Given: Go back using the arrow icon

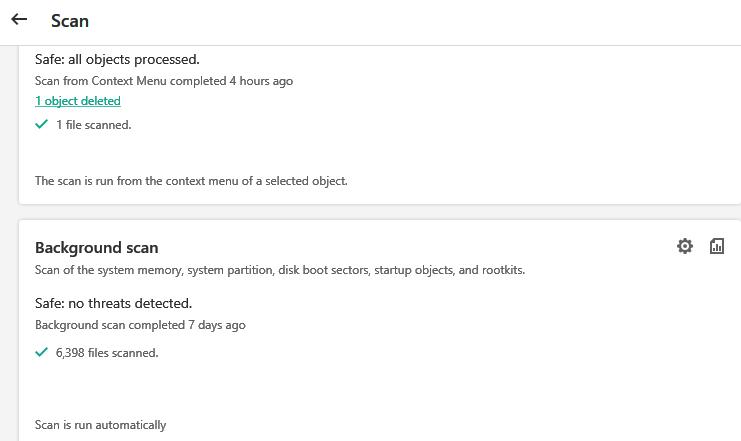Looking at the screenshot, I should pos(19,20).
